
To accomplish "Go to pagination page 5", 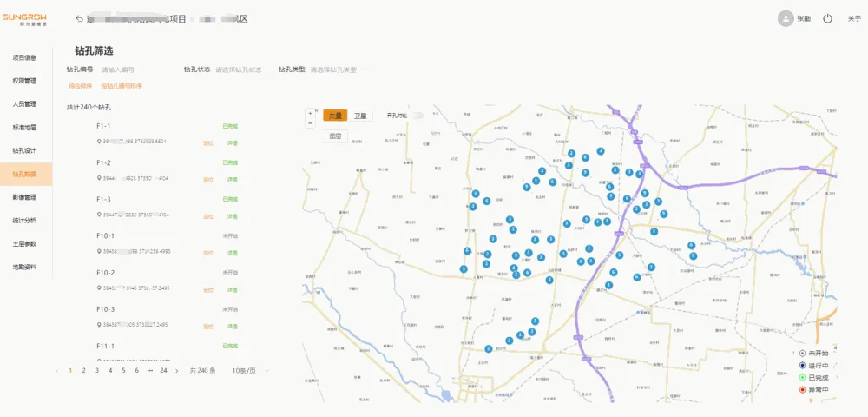I will coord(123,370).
